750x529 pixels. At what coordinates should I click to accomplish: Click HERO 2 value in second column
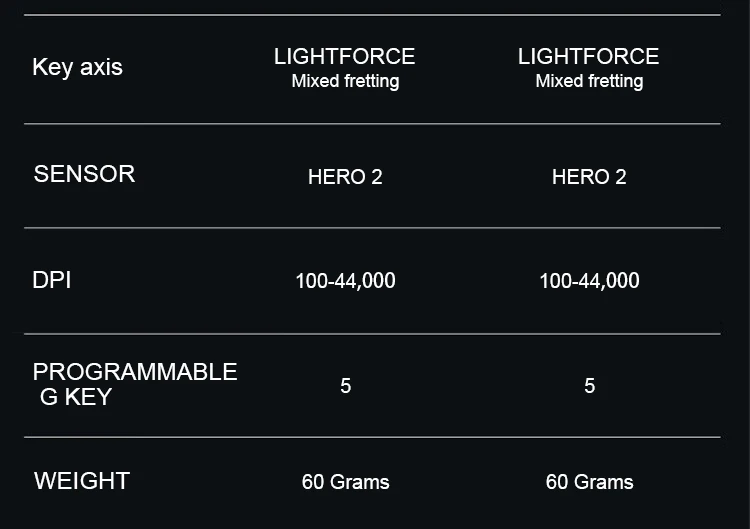pyautogui.click(x=589, y=177)
